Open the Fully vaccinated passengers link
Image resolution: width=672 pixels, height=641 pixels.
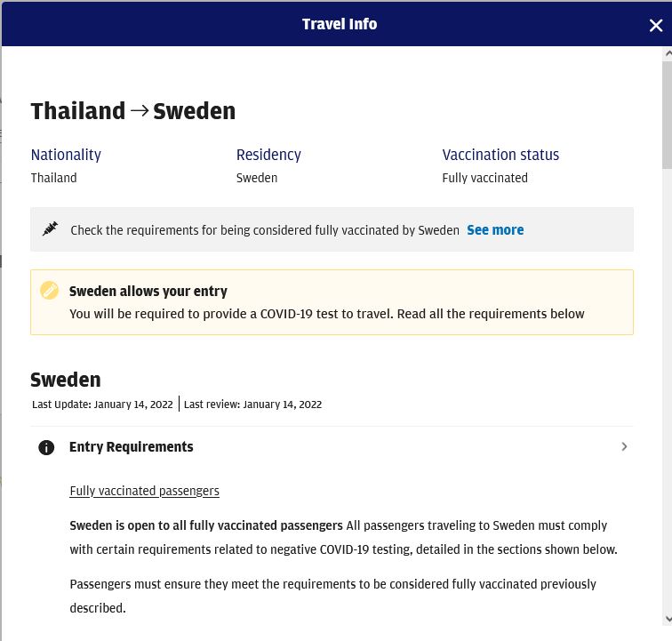[x=144, y=491]
